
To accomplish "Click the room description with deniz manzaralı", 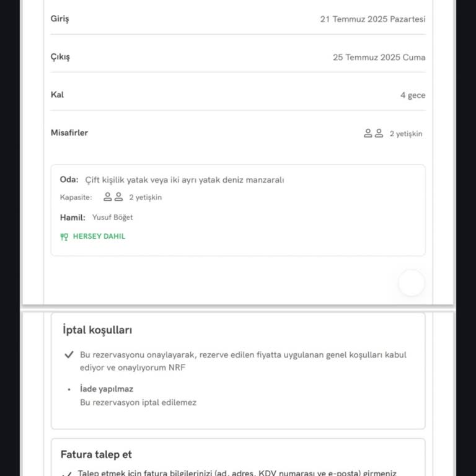I will click(185, 180).
